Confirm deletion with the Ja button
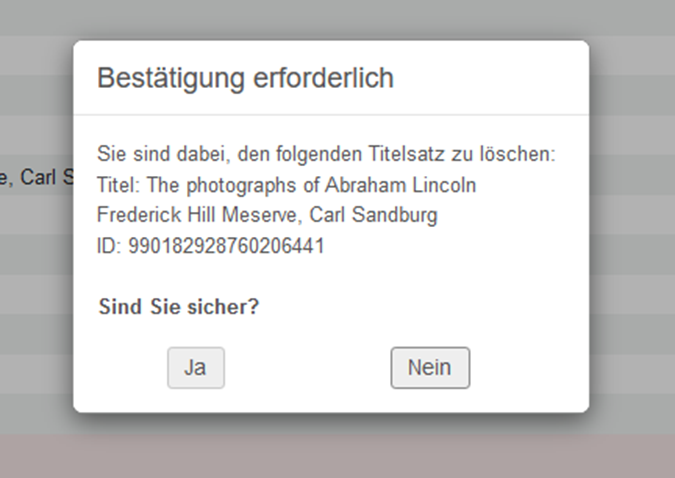Viewport: 675px width, 478px height. pos(195,368)
